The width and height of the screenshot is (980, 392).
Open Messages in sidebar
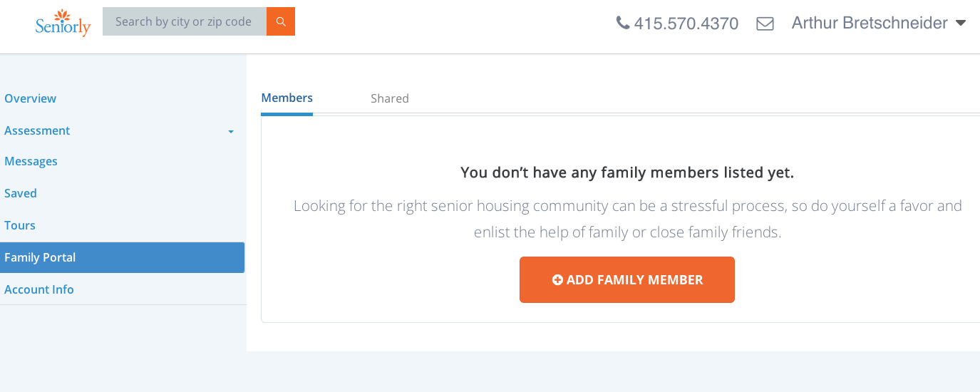point(31,161)
